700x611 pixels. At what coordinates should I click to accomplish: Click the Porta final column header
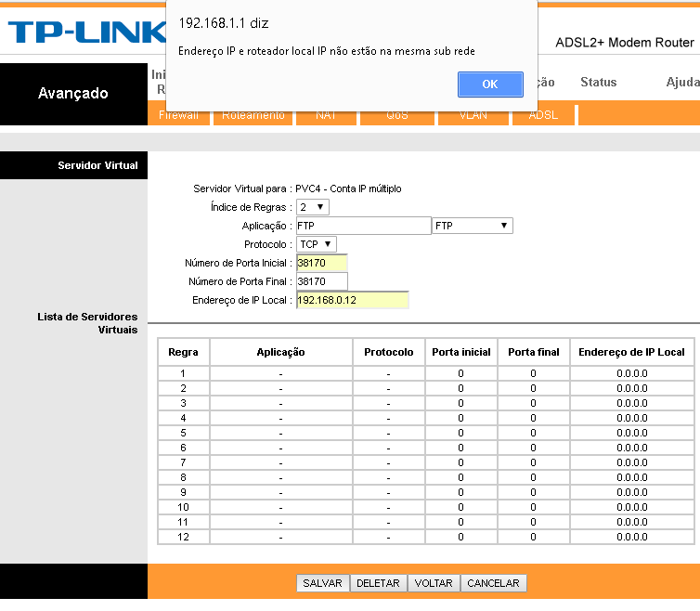pyautogui.click(x=534, y=352)
